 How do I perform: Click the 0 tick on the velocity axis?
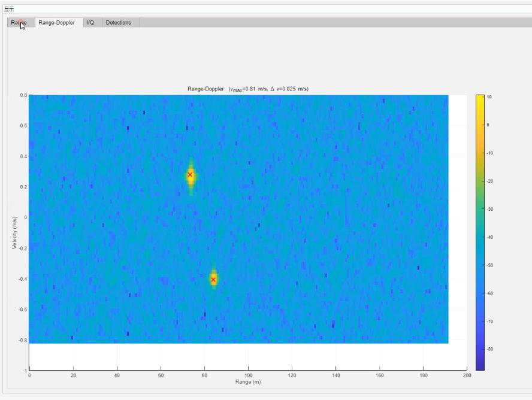(25, 218)
